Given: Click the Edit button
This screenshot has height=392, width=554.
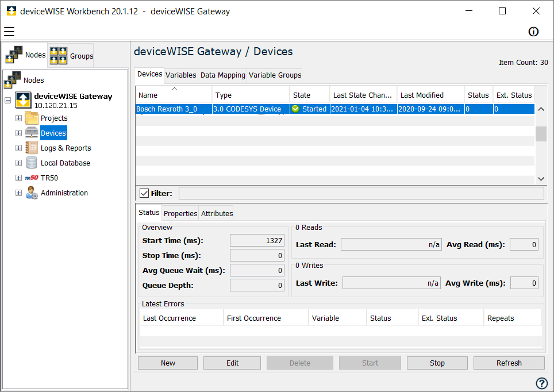Looking at the screenshot, I should tap(232, 363).
